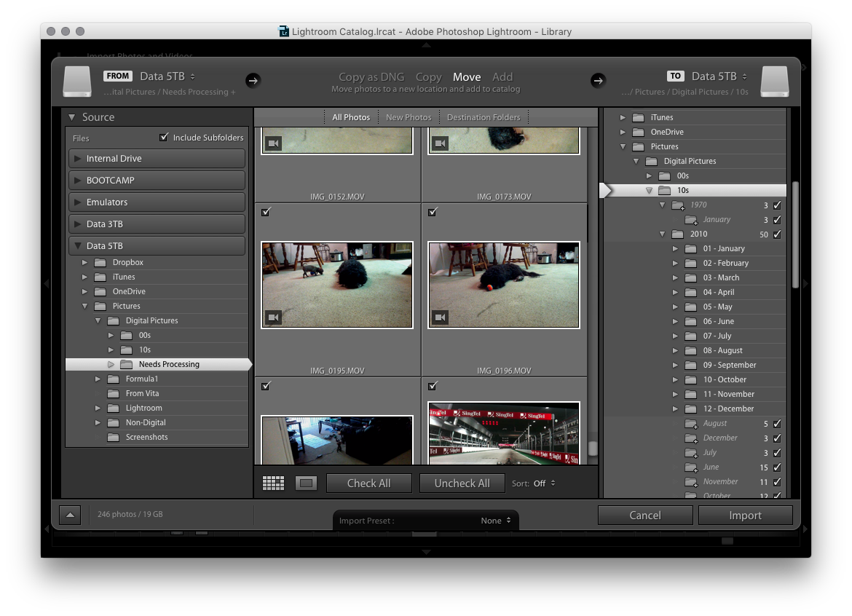This screenshot has width=852, height=616.
Task: Toggle the new November folder checkbox
Action: [777, 482]
